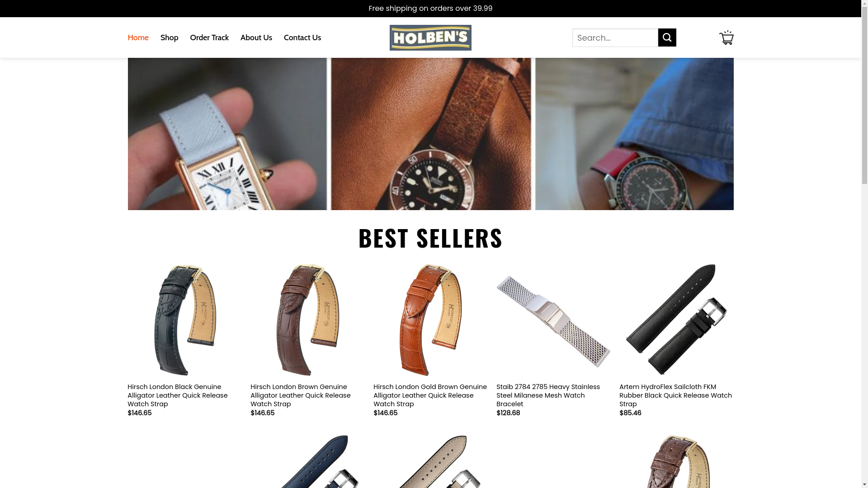Viewport: 868px width, 488px height.
Task: Click the vertical page scrollbar
Action: pyautogui.click(x=864, y=244)
